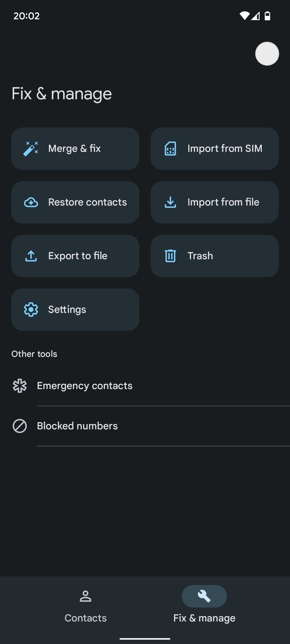Tap the Emergency contacts asterisk icon
The width and height of the screenshot is (290, 644).
pos(20,386)
